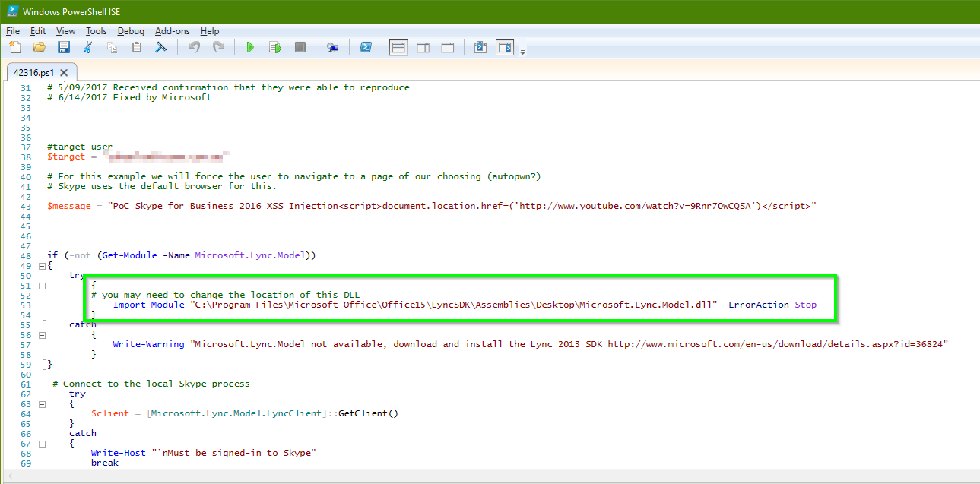Open the Help menu

(x=210, y=31)
